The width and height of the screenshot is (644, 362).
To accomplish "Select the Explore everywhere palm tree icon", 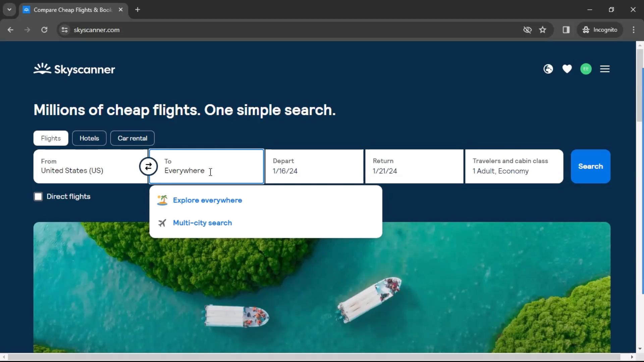I will tap(161, 200).
